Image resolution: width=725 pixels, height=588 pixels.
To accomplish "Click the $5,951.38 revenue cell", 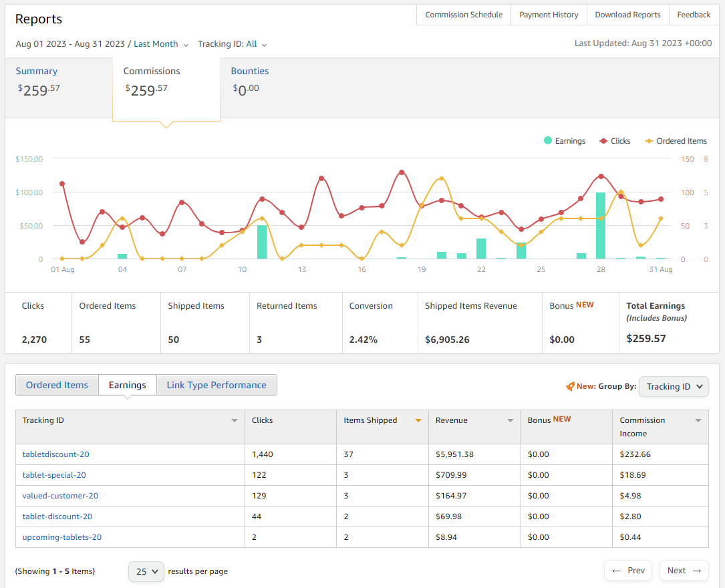I will (475, 454).
